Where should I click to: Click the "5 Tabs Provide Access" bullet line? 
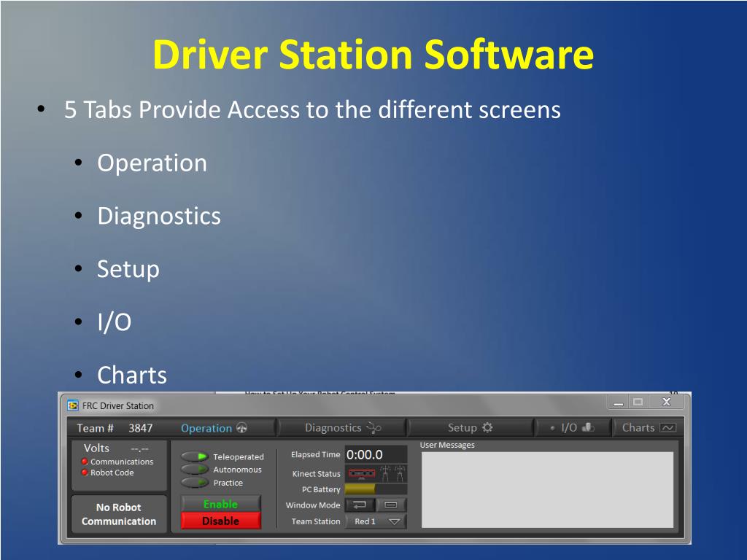pos(312,109)
